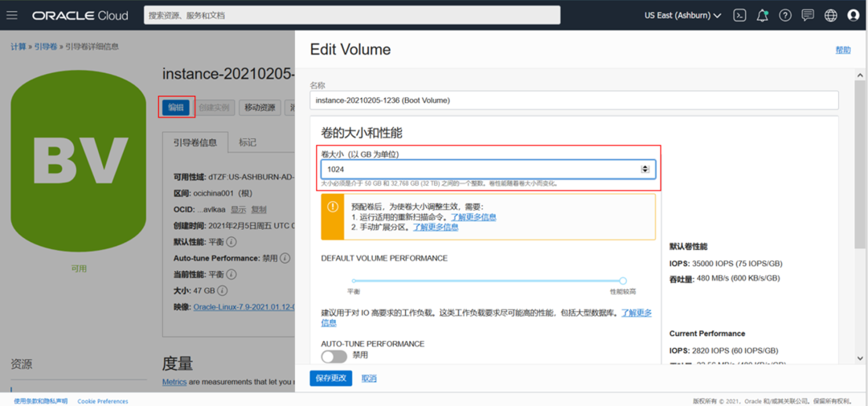Screen dimensions: 868x406
Task: Click the 卷大小 input field
Action: coord(489,169)
